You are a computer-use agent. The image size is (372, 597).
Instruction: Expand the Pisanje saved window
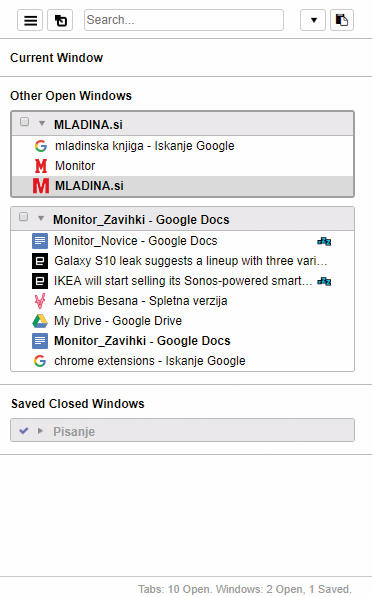(x=40, y=431)
